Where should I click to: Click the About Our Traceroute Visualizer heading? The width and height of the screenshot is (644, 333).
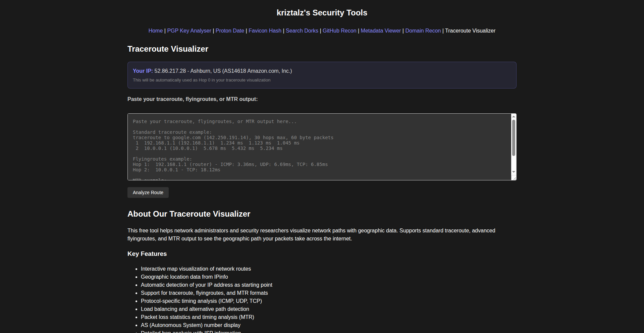pos(189,214)
